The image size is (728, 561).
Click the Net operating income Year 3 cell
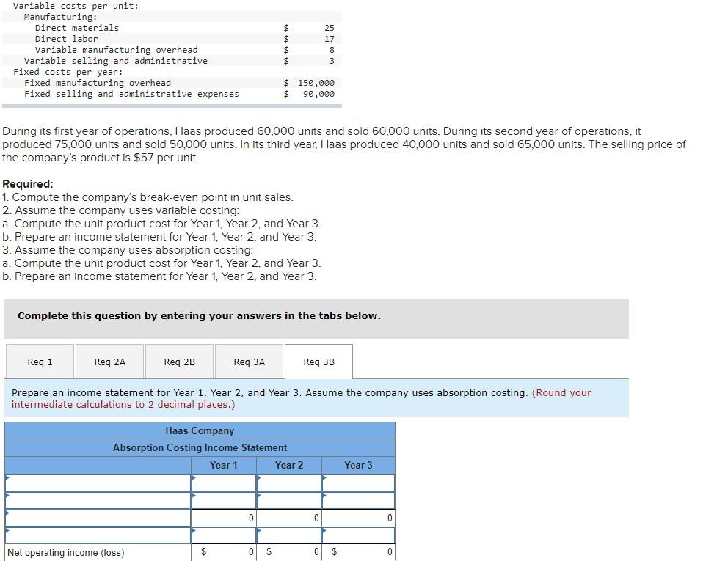pos(357,552)
